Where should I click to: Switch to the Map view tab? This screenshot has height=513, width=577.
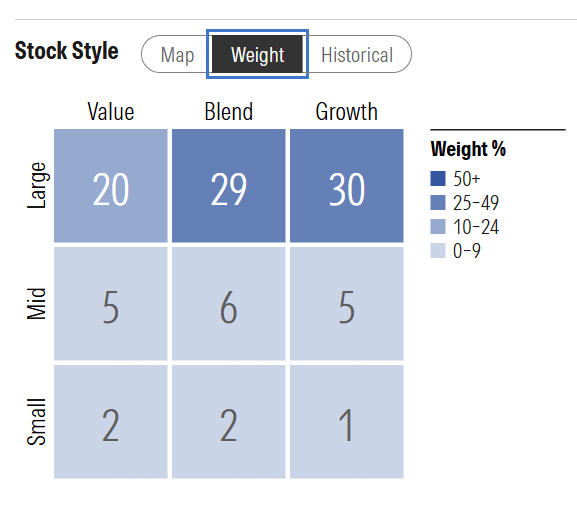click(177, 54)
